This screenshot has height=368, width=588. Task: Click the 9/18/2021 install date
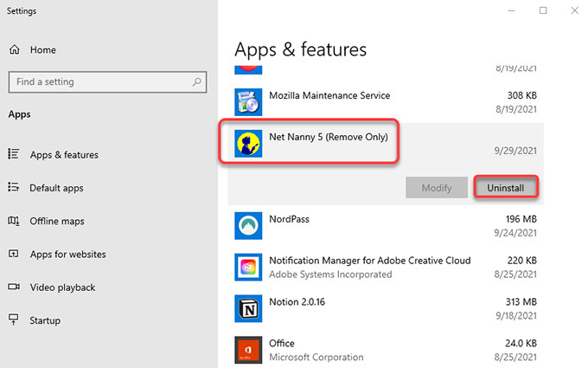516,316
